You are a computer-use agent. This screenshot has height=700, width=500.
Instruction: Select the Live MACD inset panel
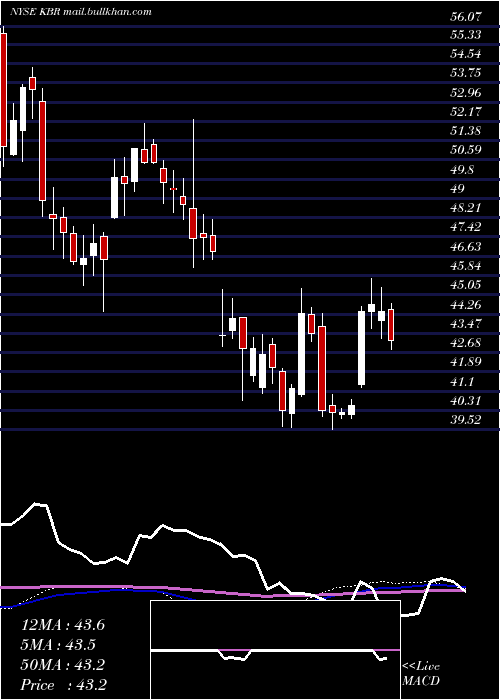click(x=275, y=650)
